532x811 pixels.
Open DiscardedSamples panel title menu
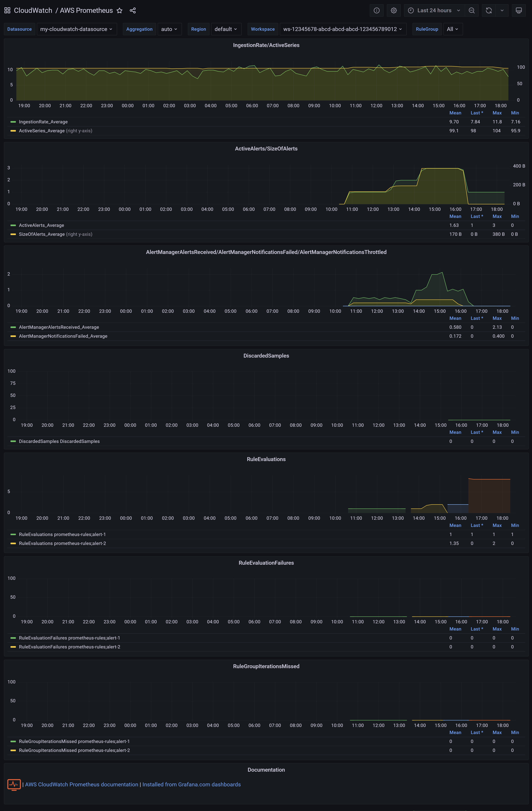[266, 356]
